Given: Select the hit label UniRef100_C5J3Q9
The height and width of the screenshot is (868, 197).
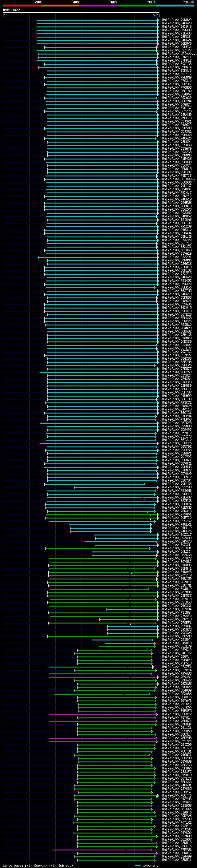Looking at the screenshot, I should click(x=177, y=30).
